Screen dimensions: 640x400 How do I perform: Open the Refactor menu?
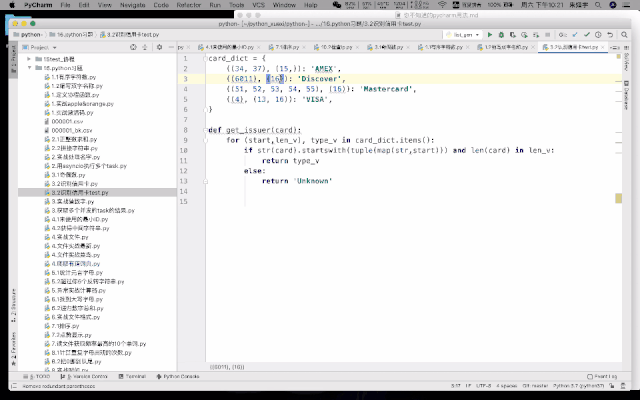(189, 5)
